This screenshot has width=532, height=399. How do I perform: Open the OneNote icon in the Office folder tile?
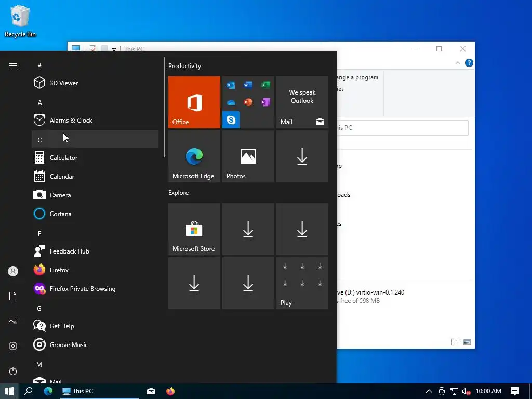click(x=265, y=102)
